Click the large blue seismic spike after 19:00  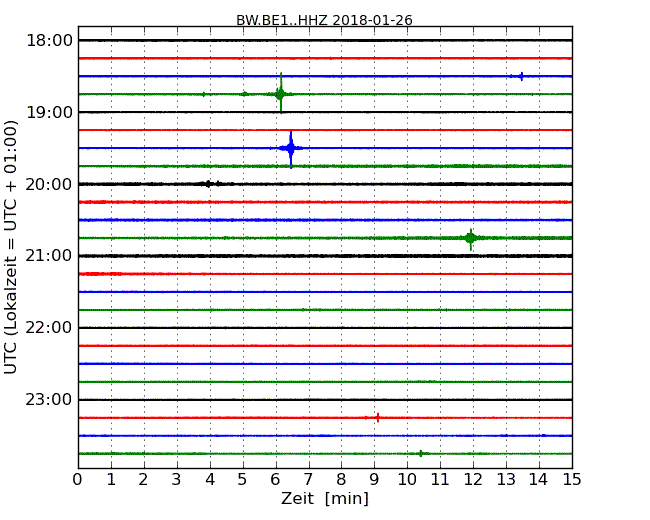[x=291, y=148]
